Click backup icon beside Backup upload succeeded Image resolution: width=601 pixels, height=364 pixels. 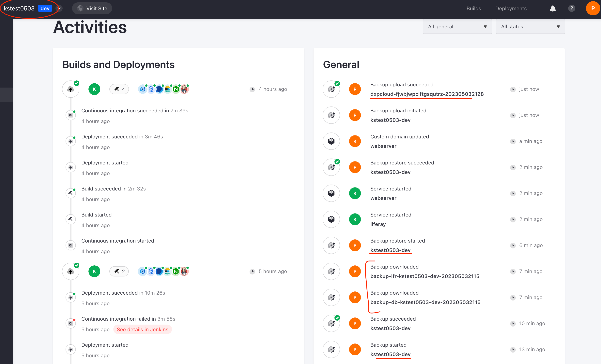[x=331, y=89]
